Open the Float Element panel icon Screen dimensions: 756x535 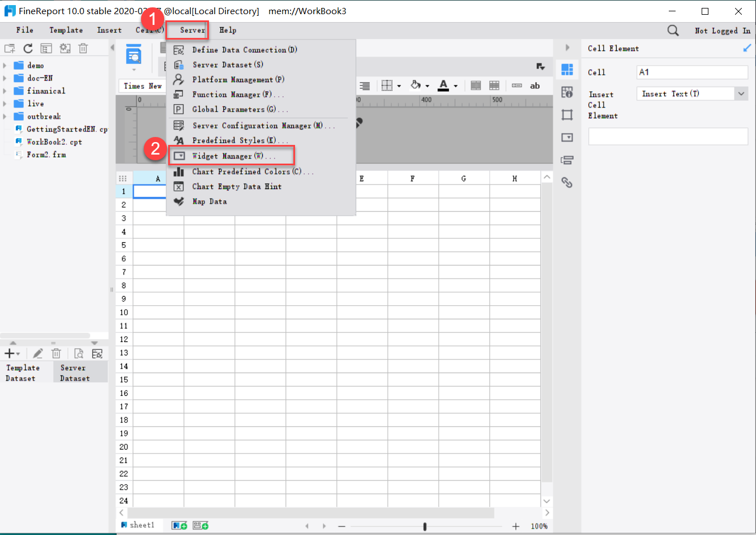[x=567, y=114]
